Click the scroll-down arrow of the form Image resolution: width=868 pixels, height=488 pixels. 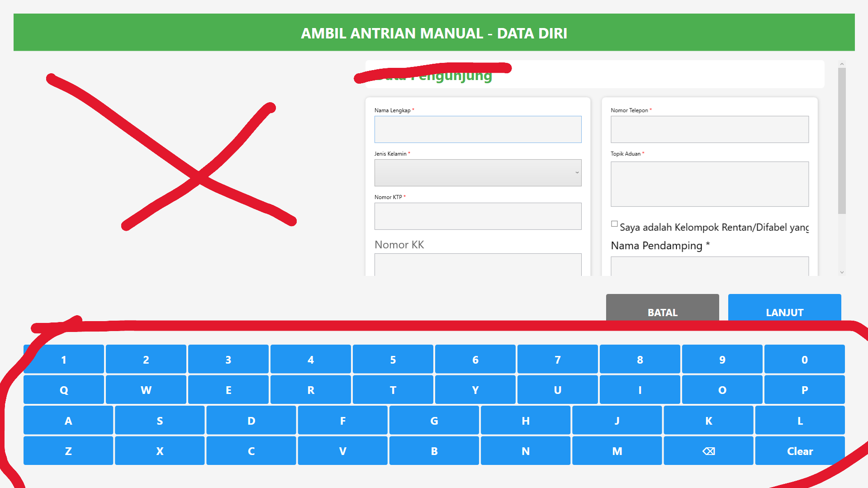pos(842,272)
